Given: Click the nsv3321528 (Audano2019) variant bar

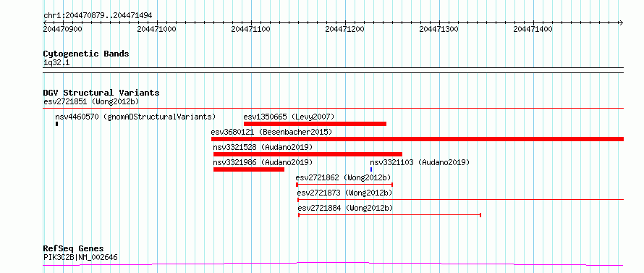Looking at the screenshot, I should (308, 154).
